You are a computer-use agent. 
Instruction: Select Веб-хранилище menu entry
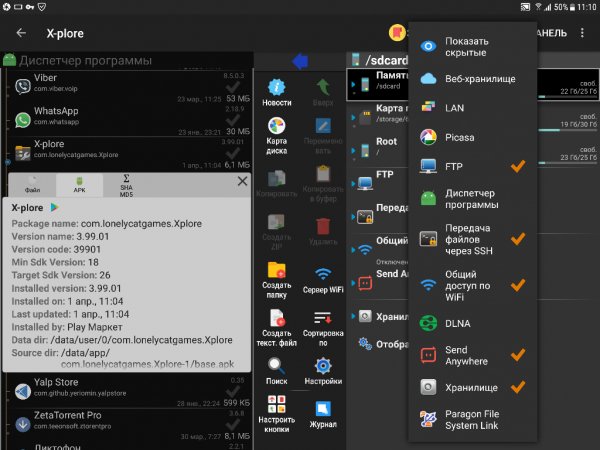(473, 79)
